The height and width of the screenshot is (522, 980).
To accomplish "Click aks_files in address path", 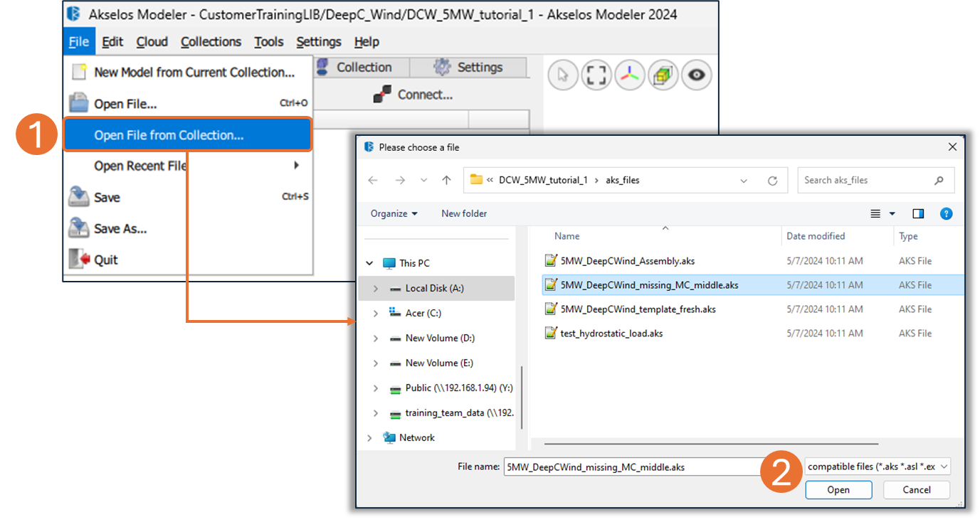I will point(623,180).
